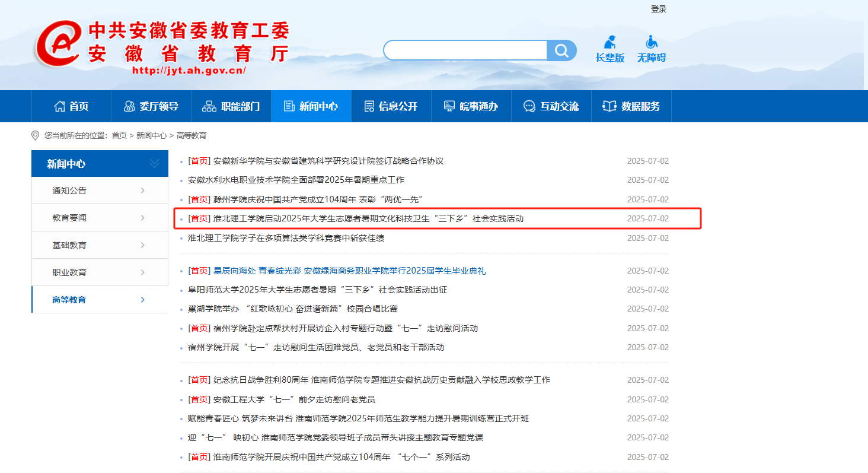This screenshot has width=868, height=473.
Task: Click the magnifier search button
Action: 561,50
